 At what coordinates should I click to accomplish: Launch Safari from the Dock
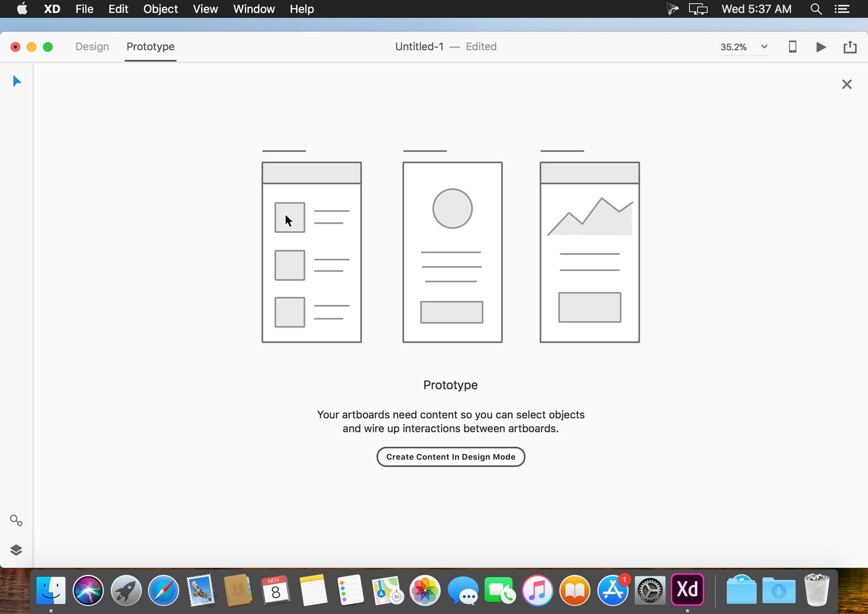[x=163, y=591]
